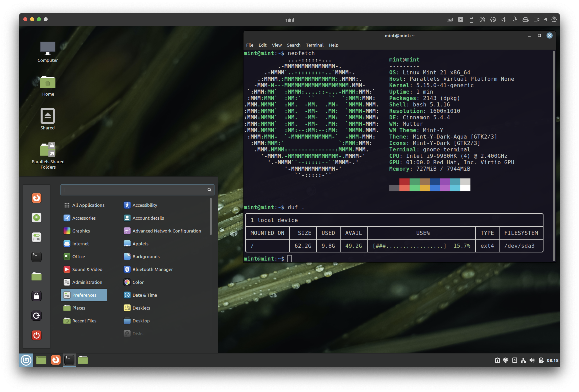Viewport: 579px width, 392px height.
Task: Click the Parallels settings gear icon
Action: [x=554, y=19]
